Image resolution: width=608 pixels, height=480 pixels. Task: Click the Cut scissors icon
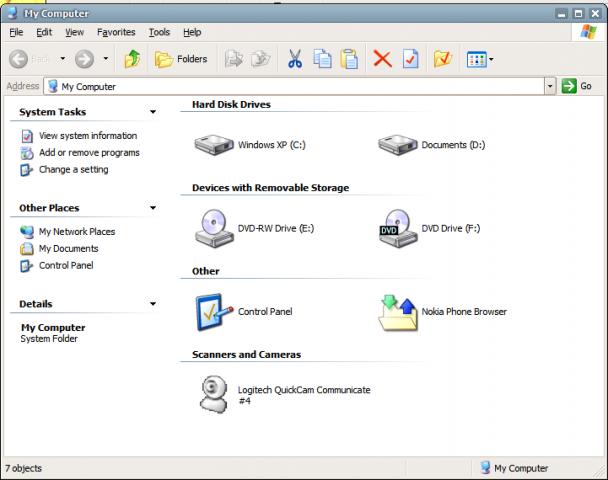295,59
